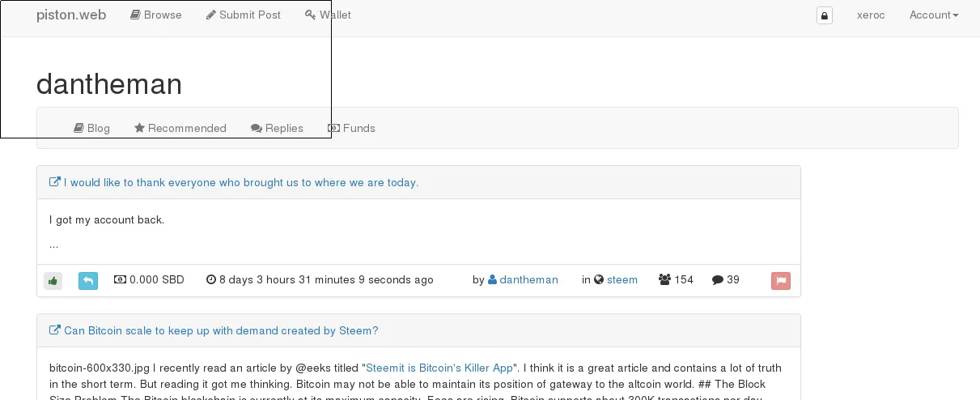Image resolution: width=980 pixels, height=400 pixels.
Task: Switch to the Funds tab
Action: point(351,128)
